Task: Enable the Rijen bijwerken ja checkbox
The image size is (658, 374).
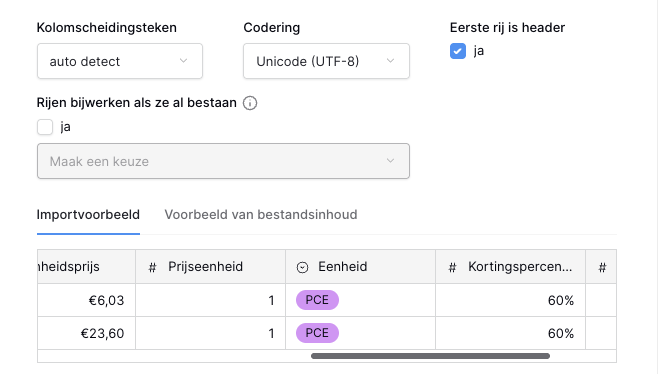Action: pos(45,127)
